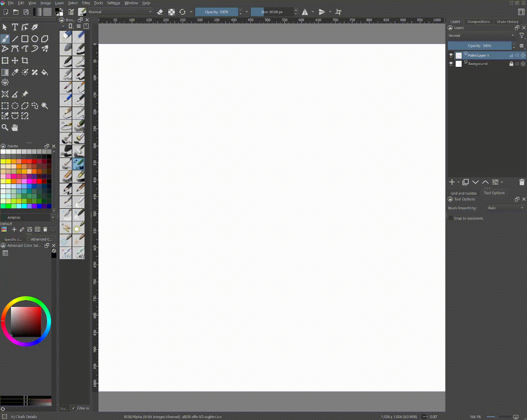Click the brush preset search field

(x=64, y=408)
